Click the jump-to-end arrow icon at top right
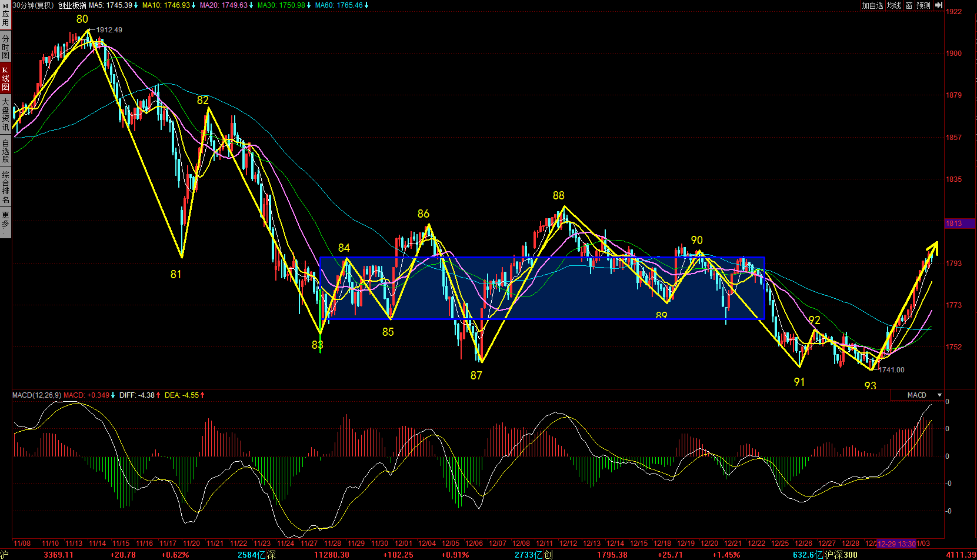This screenshot has width=977, height=560. tap(939, 5)
